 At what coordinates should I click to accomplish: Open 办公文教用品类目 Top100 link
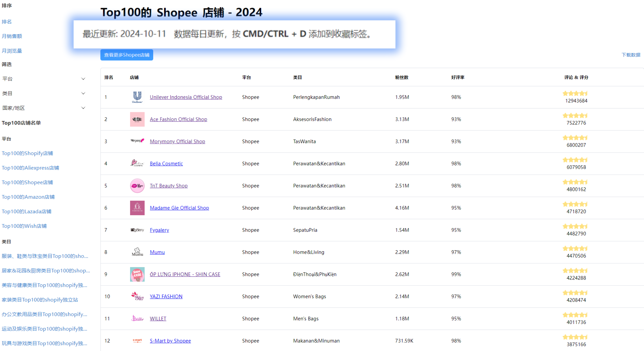coord(45,314)
